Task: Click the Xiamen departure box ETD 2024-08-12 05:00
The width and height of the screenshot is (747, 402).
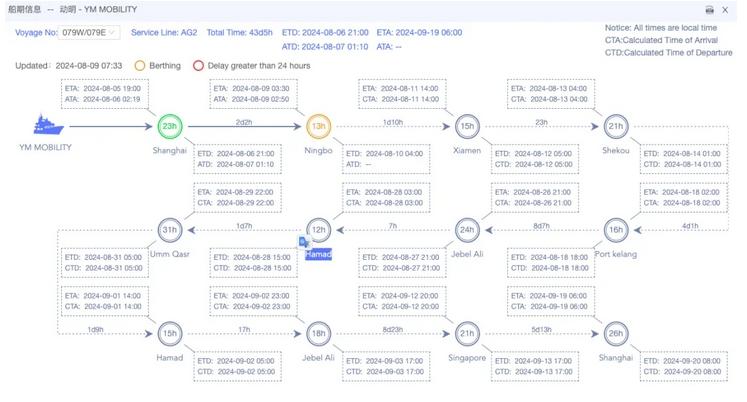Action: pos(535,159)
